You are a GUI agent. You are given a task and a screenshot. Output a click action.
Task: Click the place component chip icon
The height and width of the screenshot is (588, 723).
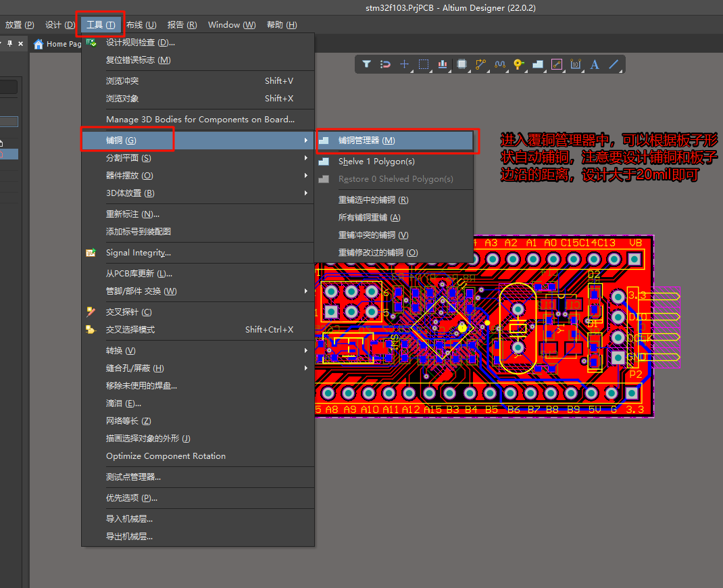(462, 64)
